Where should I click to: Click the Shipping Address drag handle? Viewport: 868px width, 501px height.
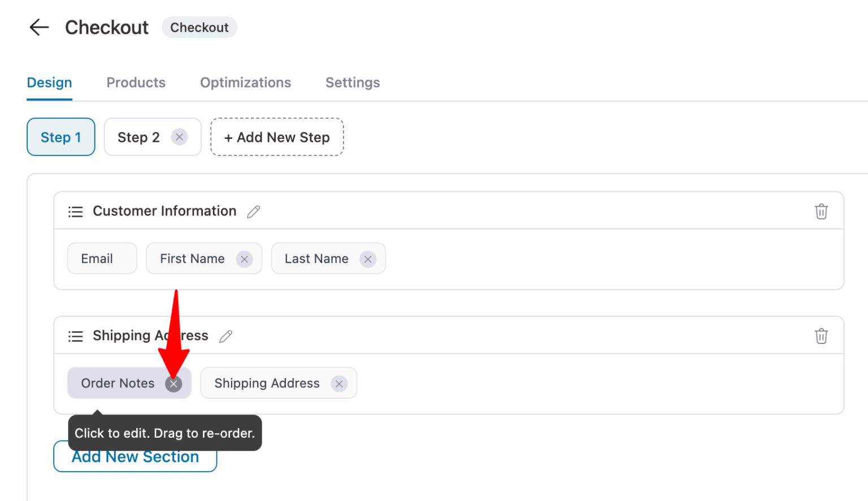tap(75, 336)
